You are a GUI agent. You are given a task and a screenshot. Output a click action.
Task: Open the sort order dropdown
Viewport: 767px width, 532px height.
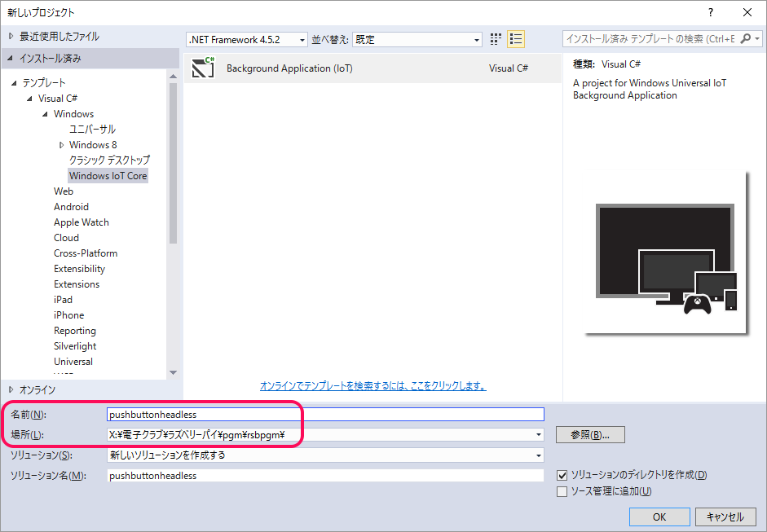pyautogui.click(x=417, y=39)
